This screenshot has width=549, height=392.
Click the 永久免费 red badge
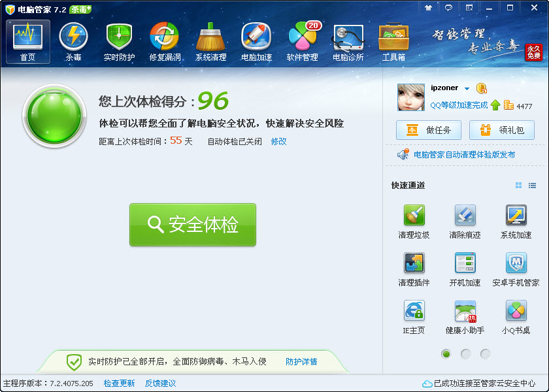click(x=533, y=53)
